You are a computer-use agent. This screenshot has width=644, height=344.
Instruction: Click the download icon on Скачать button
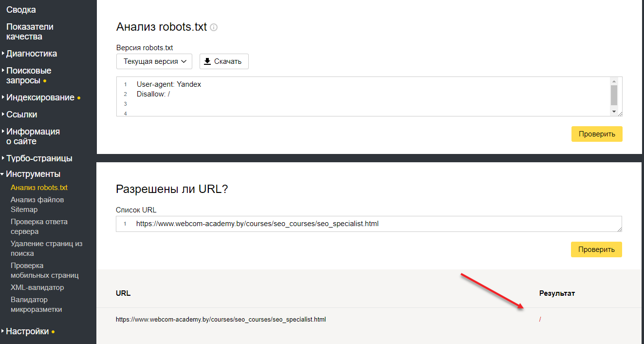pyautogui.click(x=207, y=61)
